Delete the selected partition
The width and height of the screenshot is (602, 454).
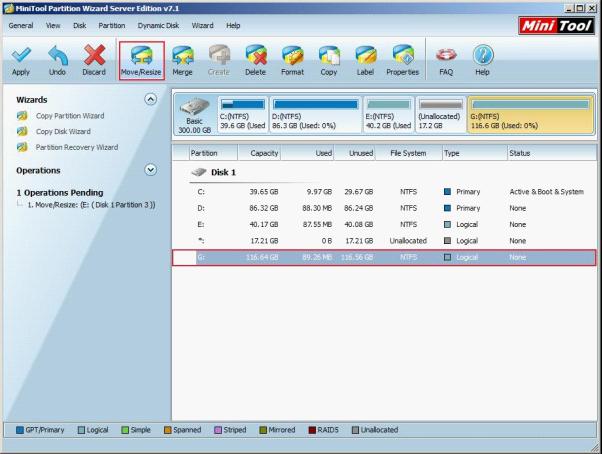point(256,61)
